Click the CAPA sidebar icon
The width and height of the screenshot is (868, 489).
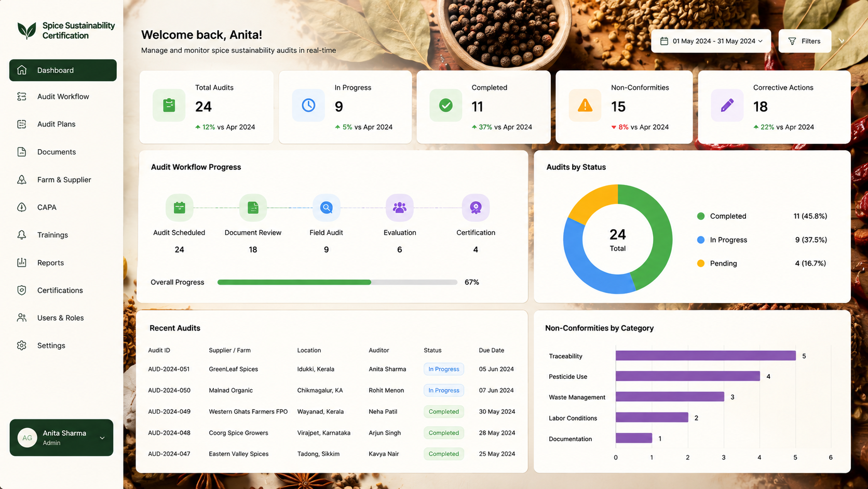22,207
